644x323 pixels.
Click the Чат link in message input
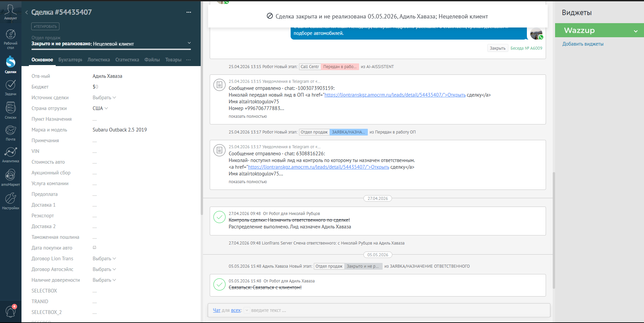coord(217,310)
